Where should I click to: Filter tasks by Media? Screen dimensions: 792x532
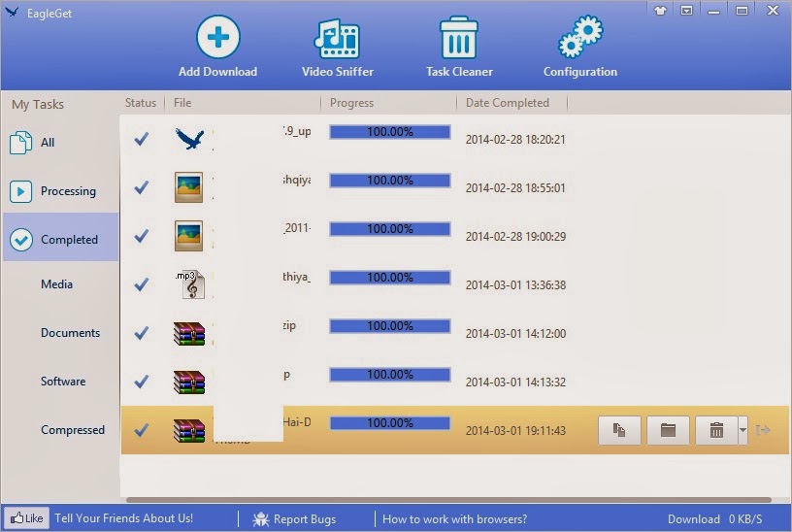[x=56, y=284]
